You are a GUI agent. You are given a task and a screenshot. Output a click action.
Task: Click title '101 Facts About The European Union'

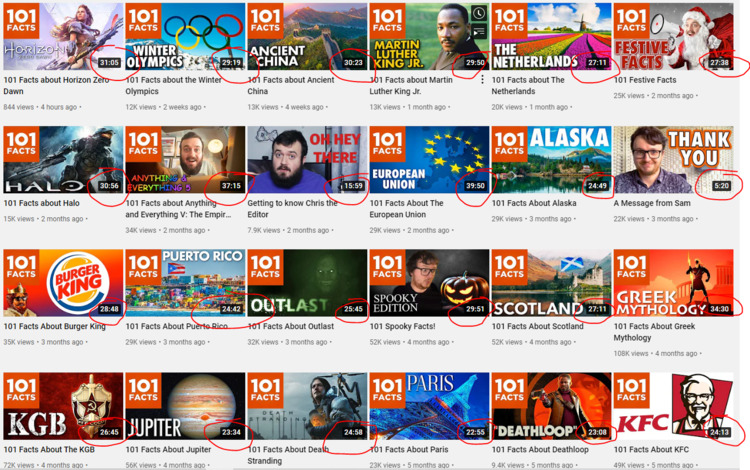pos(407,209)
